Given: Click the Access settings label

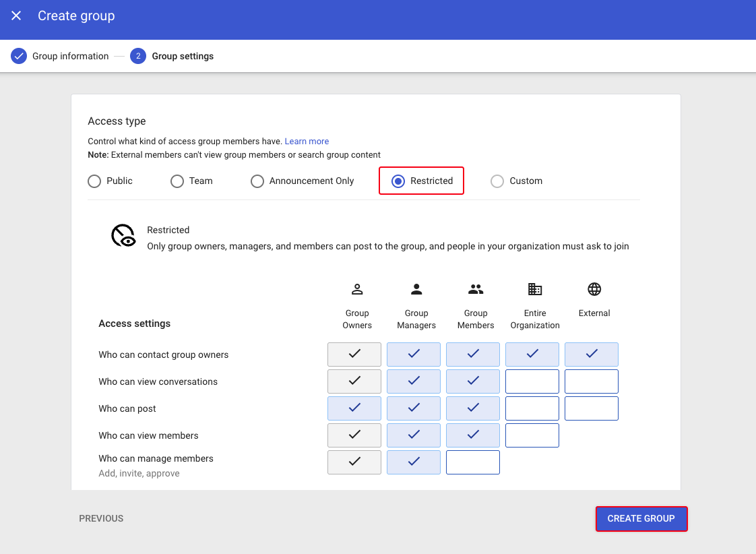Looking at the screenshot, I should (135, 324).
